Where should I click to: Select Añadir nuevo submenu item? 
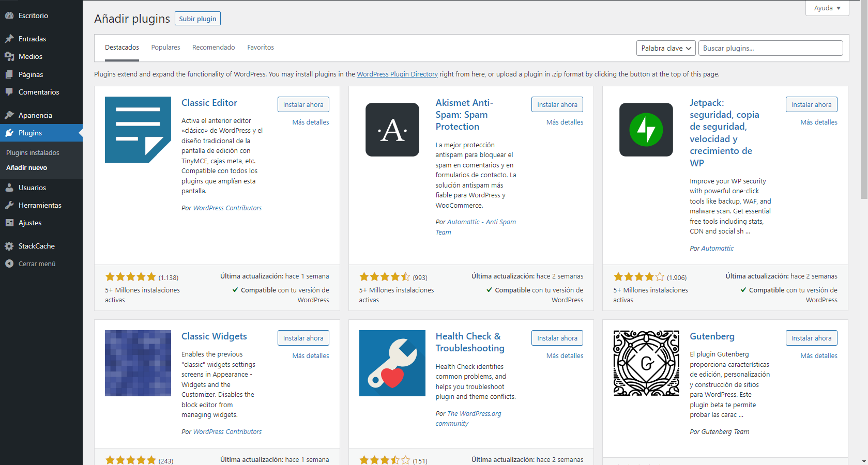(26, 167)
